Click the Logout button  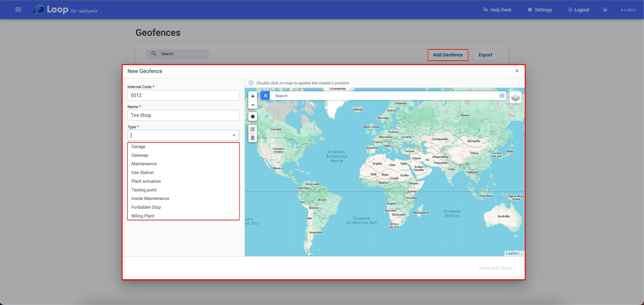click(579, 10)
